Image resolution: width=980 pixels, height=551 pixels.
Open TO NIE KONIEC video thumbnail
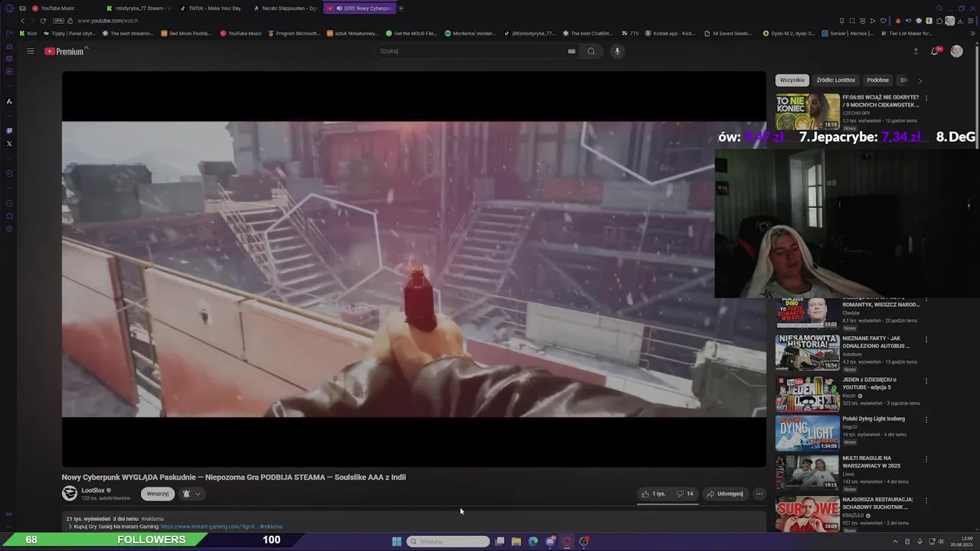(807, 111)
